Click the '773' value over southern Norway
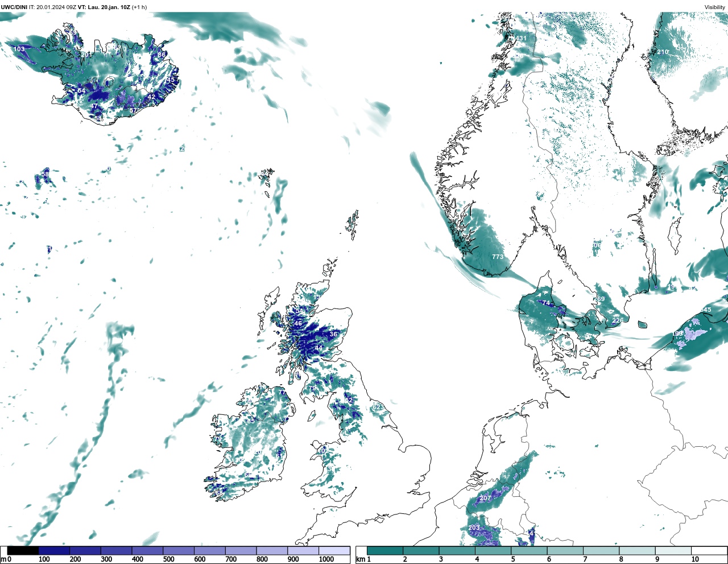728x564 pixels. point(498,257)
